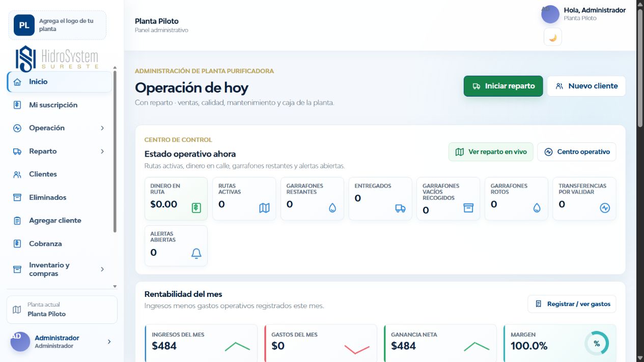The image size is (644, 362).
Task: Open the Administrador profile chevron
Action: (x=109, y=342)
